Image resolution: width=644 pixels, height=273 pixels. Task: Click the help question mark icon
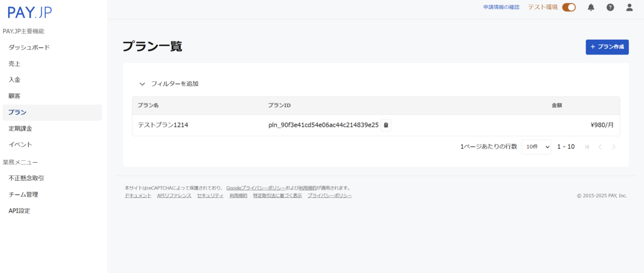coord(610,8)
